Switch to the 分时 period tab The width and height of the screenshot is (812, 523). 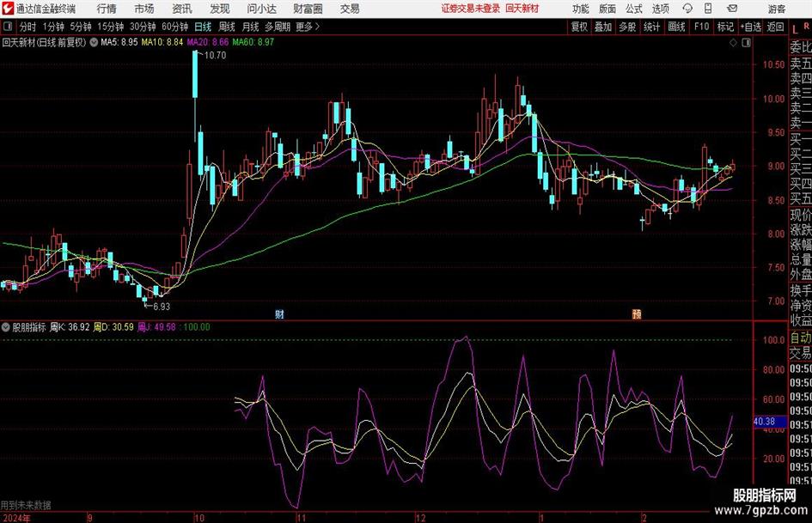(28, 27)
